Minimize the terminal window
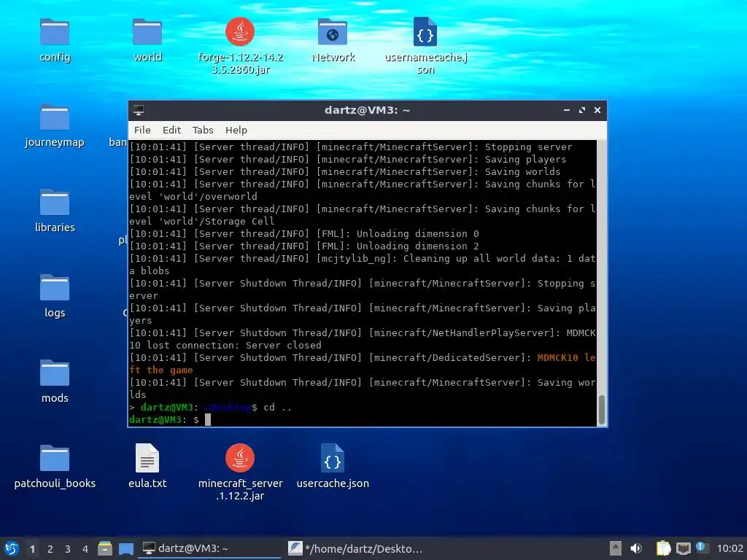The image size is (747, 560). [x=566, y=110]
